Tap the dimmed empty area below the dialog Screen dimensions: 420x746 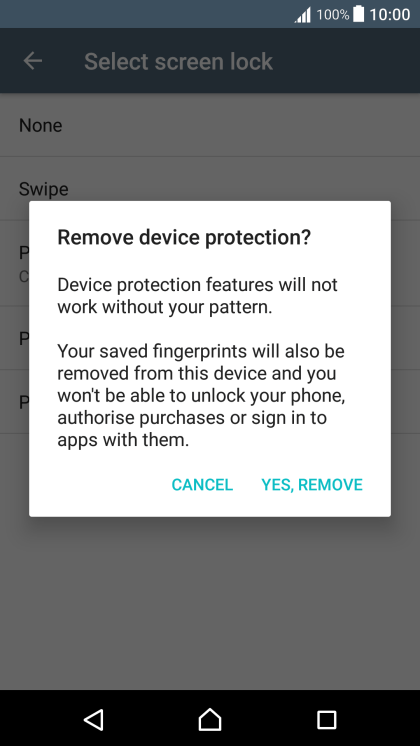(x=210, y=604)
